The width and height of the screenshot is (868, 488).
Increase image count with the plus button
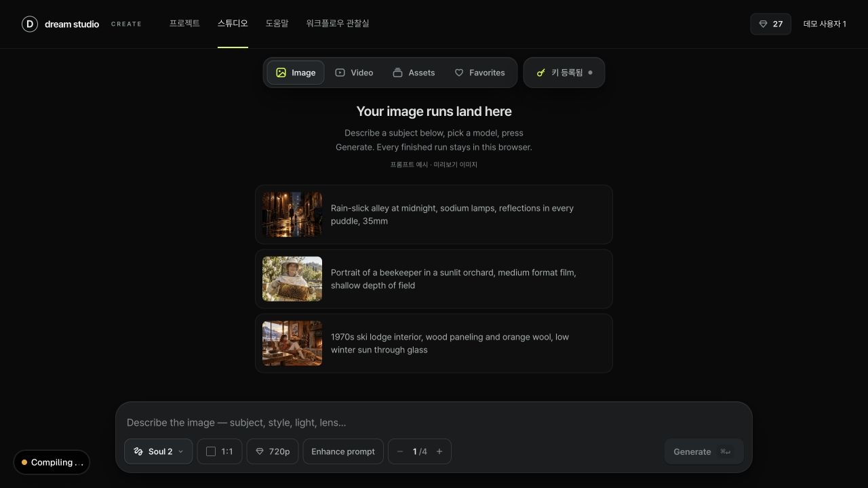[x=439, y=451]
